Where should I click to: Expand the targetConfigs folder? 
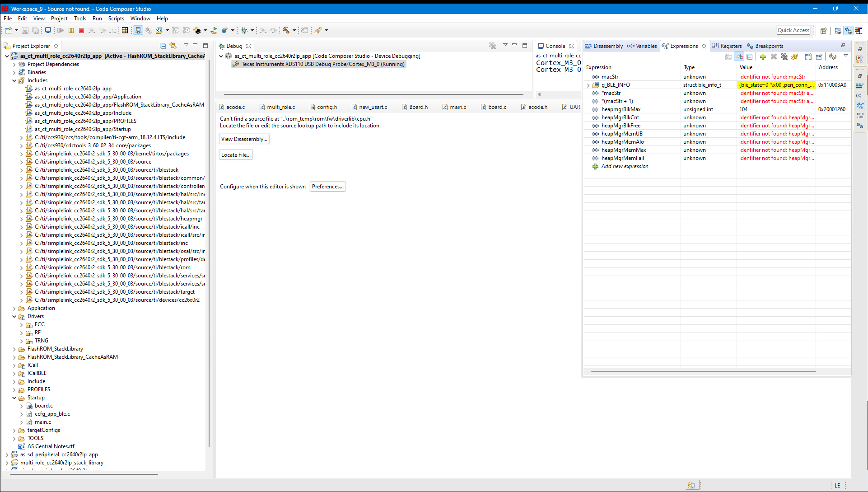point(14,430)
